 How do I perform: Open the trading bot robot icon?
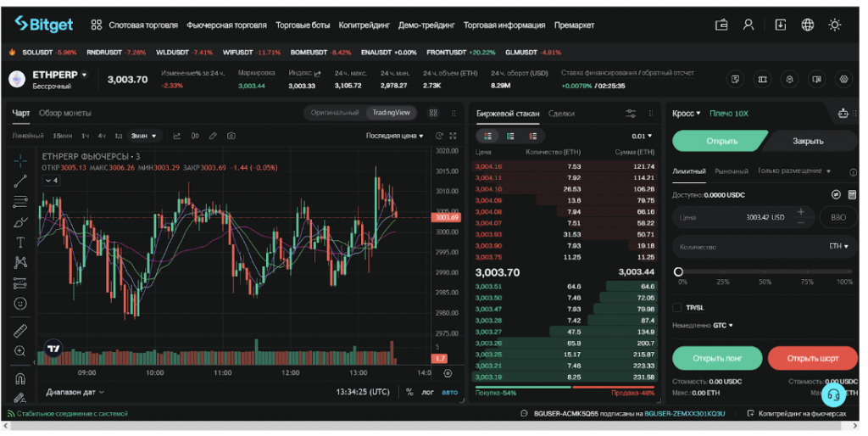843,113
